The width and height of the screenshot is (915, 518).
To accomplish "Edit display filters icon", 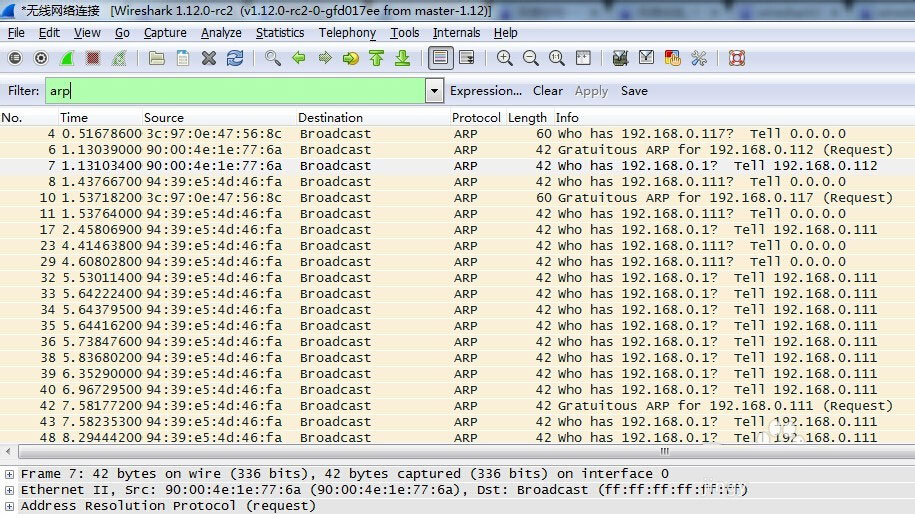I will pyautogui.click(x=646, y=58).
